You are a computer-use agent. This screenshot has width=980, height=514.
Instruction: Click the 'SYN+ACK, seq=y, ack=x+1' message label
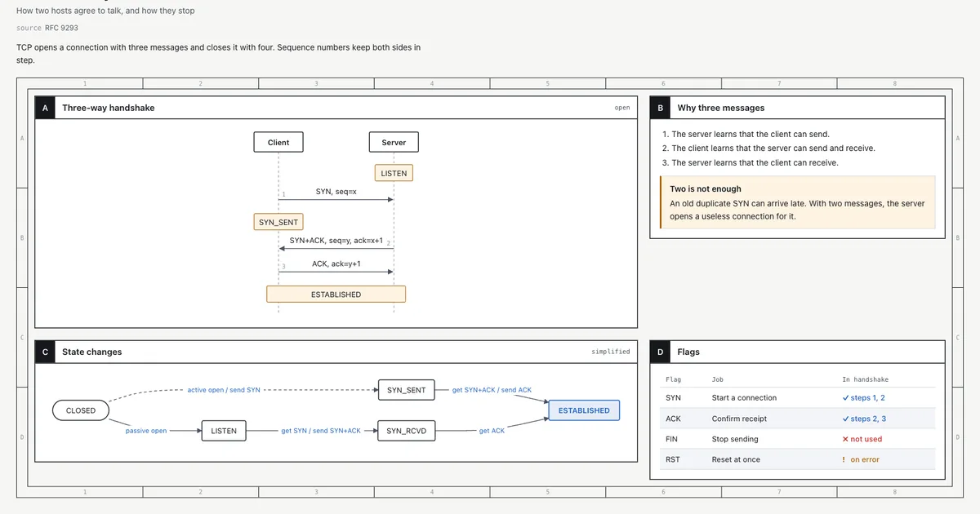[x=336, y=241]
